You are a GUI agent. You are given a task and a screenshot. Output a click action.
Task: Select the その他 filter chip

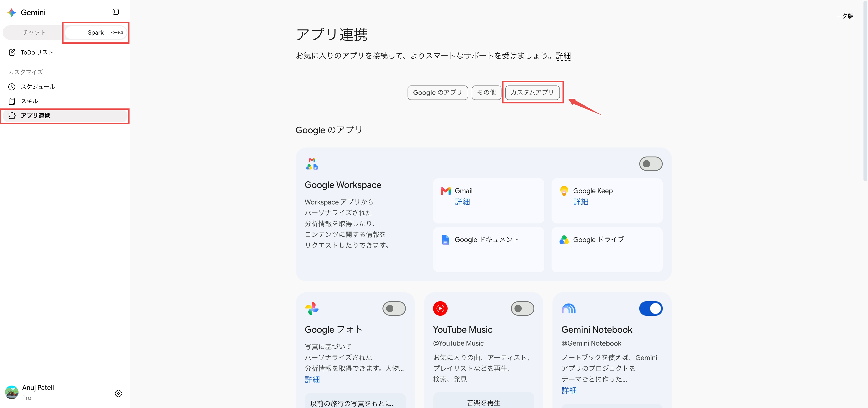(x=486, y=93)
